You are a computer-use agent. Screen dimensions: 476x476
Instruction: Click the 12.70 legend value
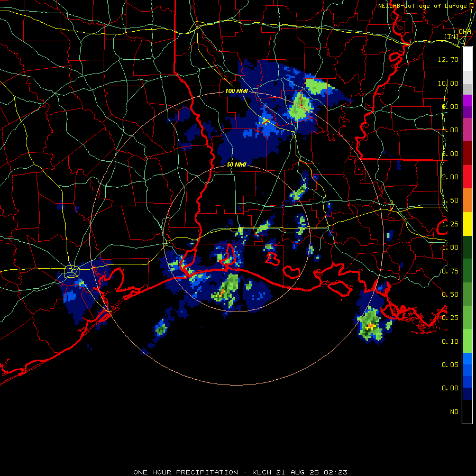pyautogui.click(x=448, y=59)
